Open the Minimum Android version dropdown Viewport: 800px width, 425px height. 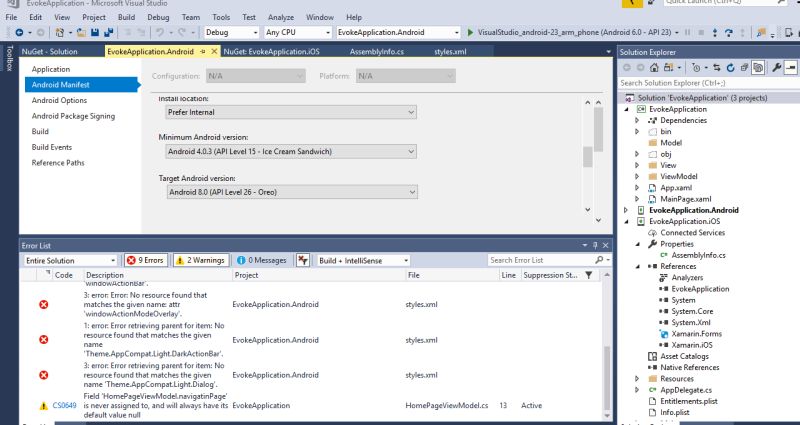[291, 152]
